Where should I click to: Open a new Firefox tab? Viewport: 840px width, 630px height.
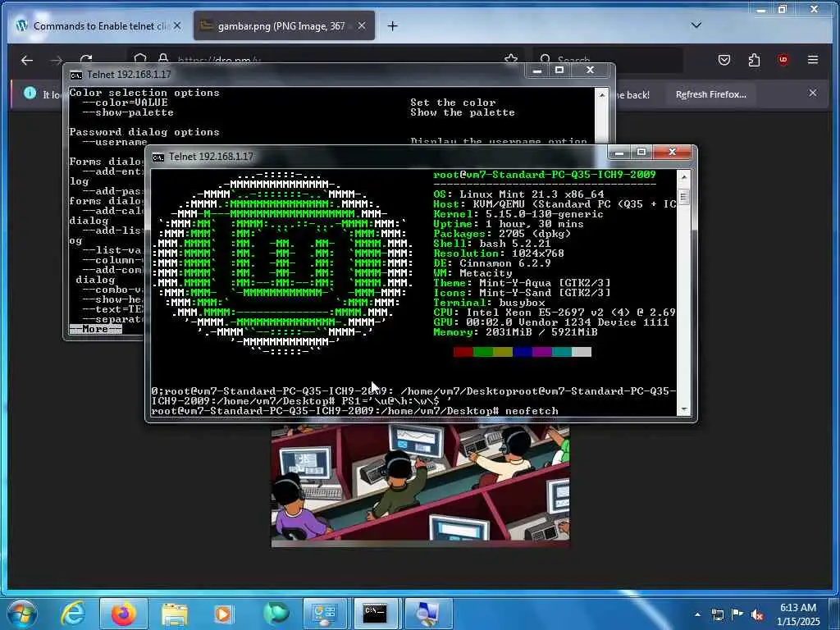click(x=393, y=25)
